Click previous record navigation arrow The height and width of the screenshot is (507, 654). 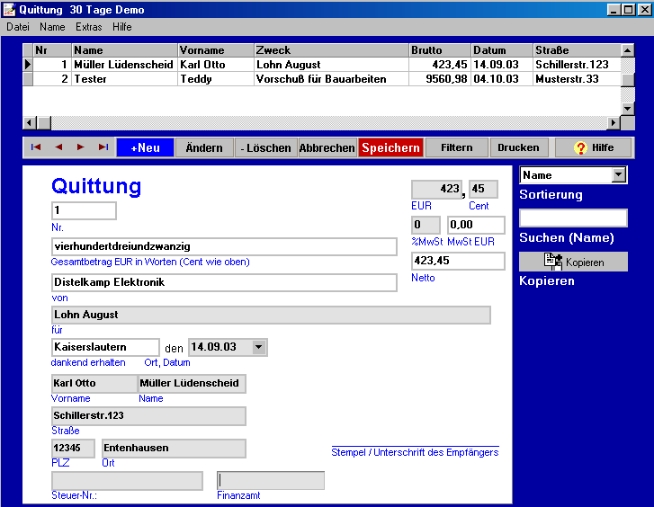click(58, 147)
